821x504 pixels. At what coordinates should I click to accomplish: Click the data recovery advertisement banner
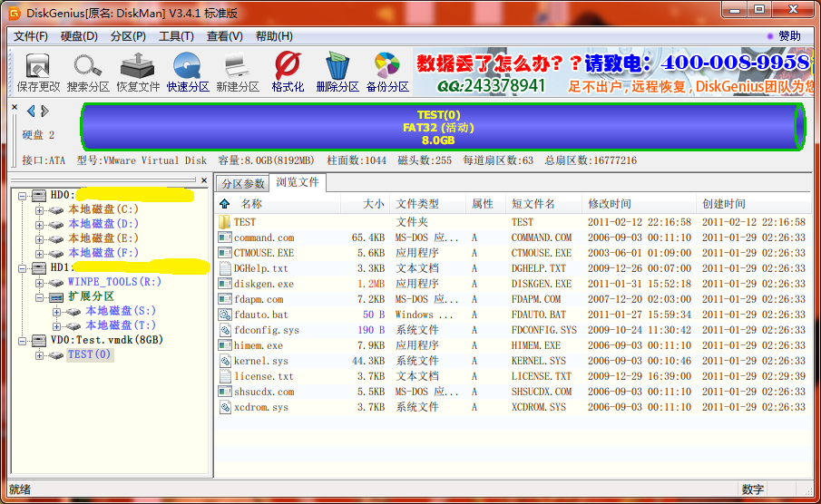click(x=613, y=73)
